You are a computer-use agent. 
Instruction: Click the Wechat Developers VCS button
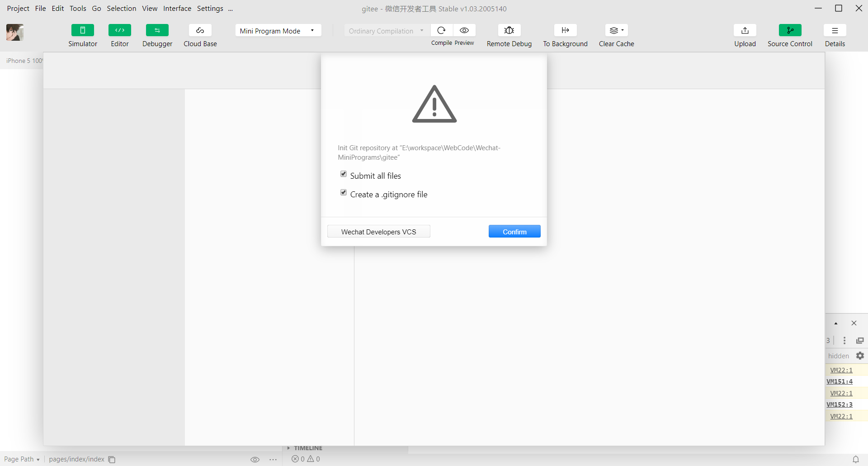click(x=379, y=232)
